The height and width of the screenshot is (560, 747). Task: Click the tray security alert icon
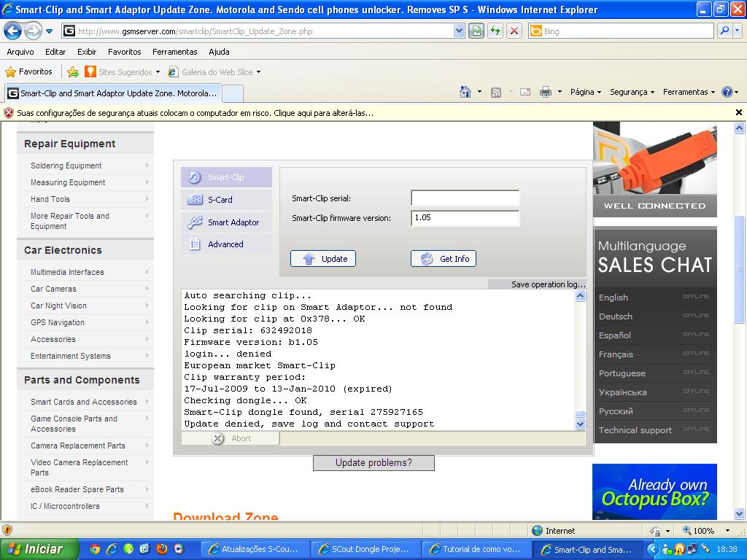[679, 550]
